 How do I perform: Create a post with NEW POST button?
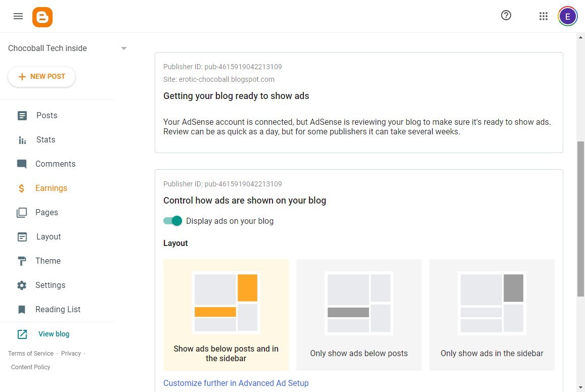[41, 77]
